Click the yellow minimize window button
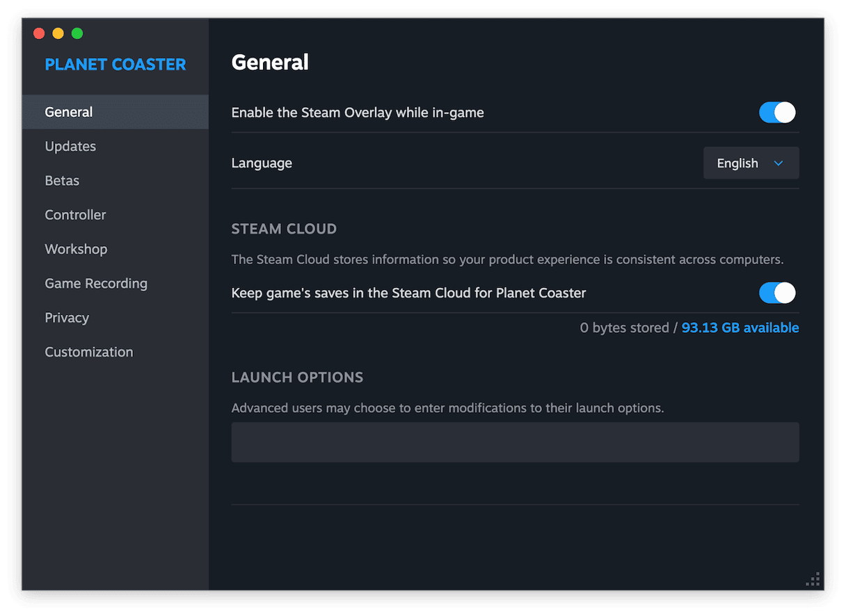 tap(58, 33)
